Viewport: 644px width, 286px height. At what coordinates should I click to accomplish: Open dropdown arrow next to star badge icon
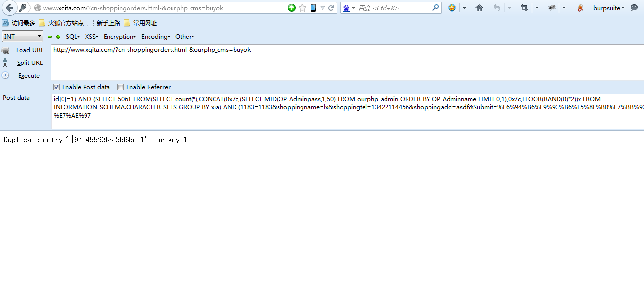coord(464,8)
